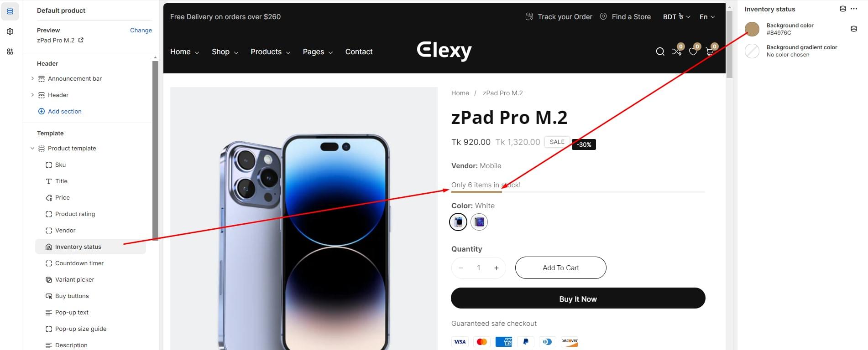This screenshot has width=868, height=350.
Task: Click Change link next to Preview
Action: [141, 30]
